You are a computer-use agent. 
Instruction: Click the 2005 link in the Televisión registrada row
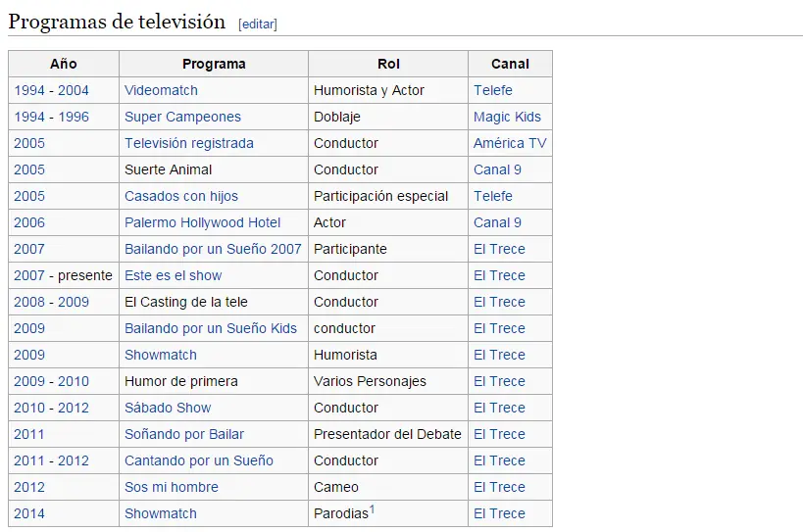[x=29, y=143]
